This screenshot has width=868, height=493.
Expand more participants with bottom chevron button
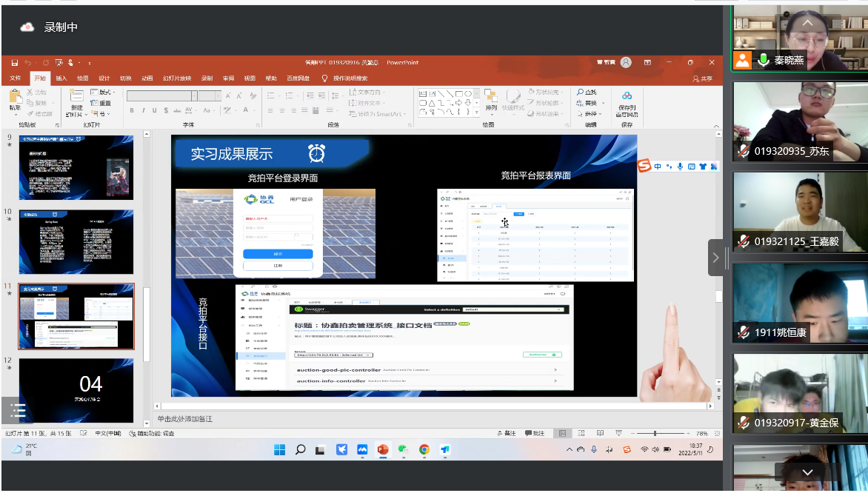click(807, 472)
